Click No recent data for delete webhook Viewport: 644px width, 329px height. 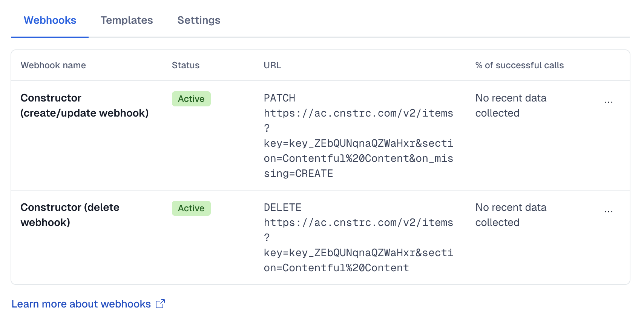(x=511, y=215)
